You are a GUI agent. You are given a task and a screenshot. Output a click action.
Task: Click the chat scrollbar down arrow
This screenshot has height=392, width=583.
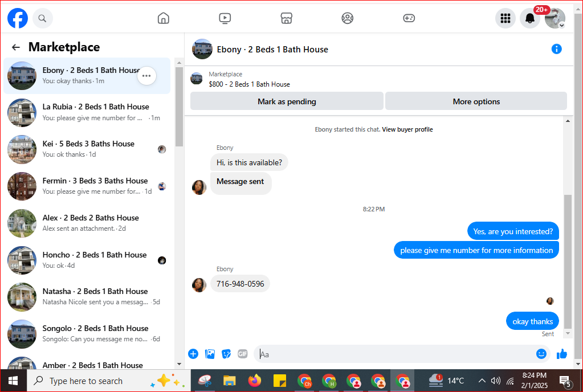(568, 333)
